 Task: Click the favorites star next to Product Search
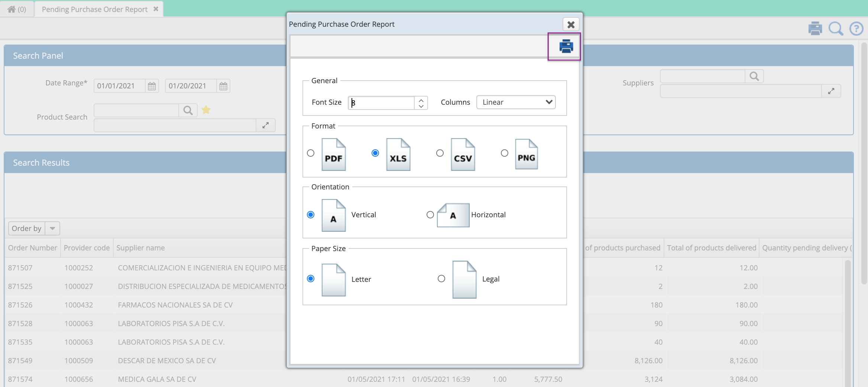tap(206, 110)
